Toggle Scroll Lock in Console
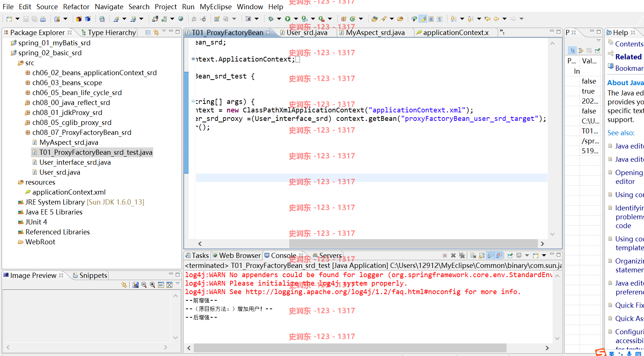Screen dimensions: 644x356 482,255
